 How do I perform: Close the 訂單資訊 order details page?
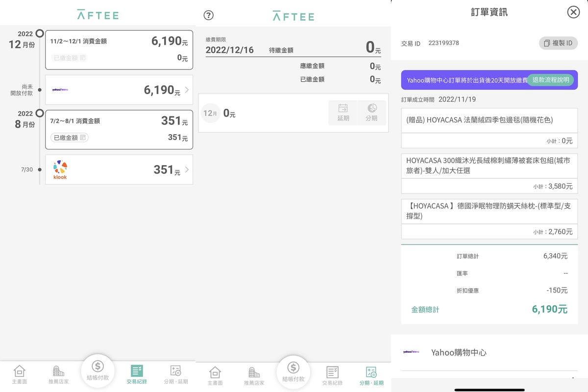pos(573,12)
